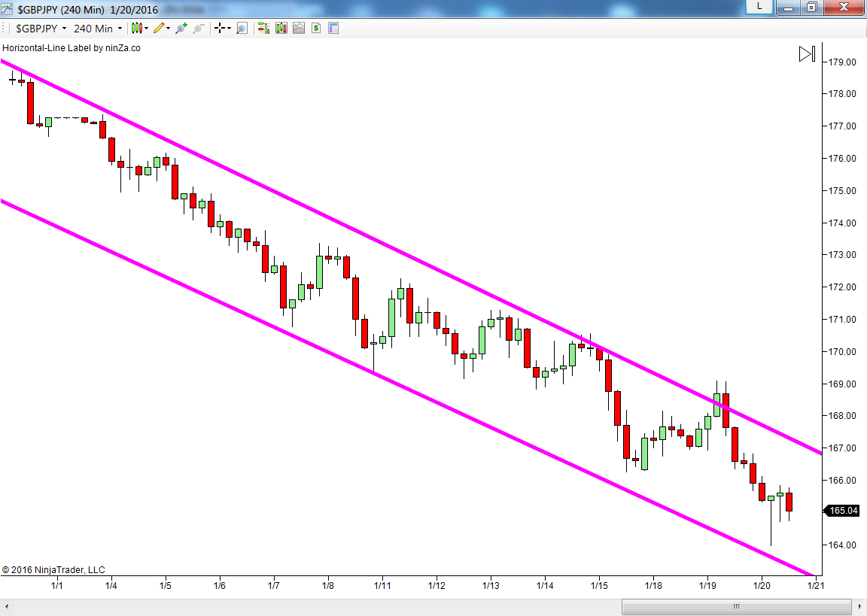Minimize the chart window
The image size is (867, 616).
pos(789,8)
